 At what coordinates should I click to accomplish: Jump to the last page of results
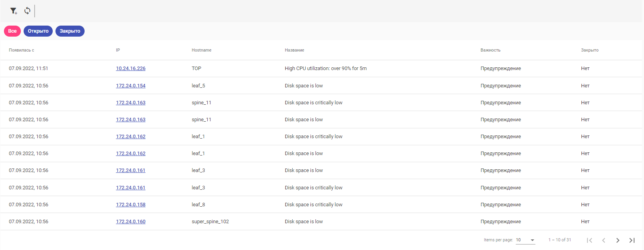632,240
